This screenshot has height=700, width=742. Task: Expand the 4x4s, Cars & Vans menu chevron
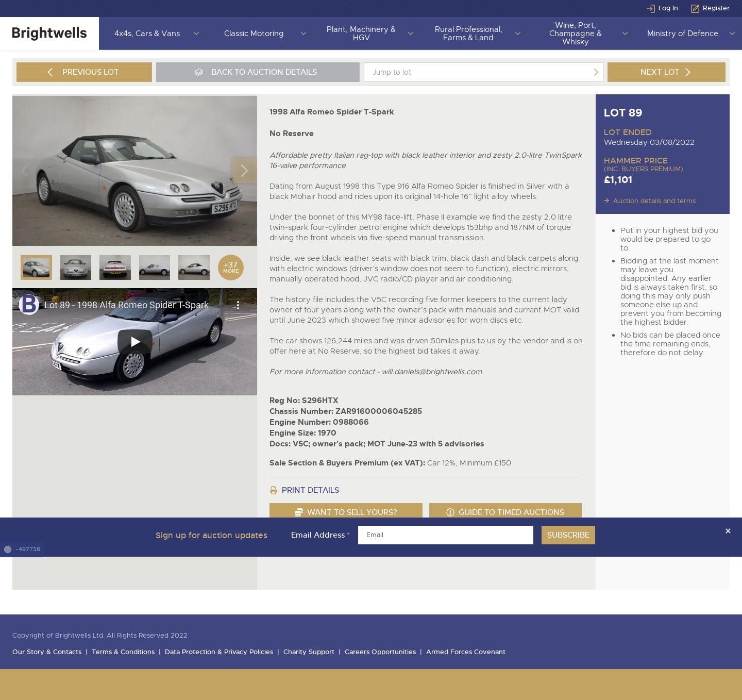[196, 34]
